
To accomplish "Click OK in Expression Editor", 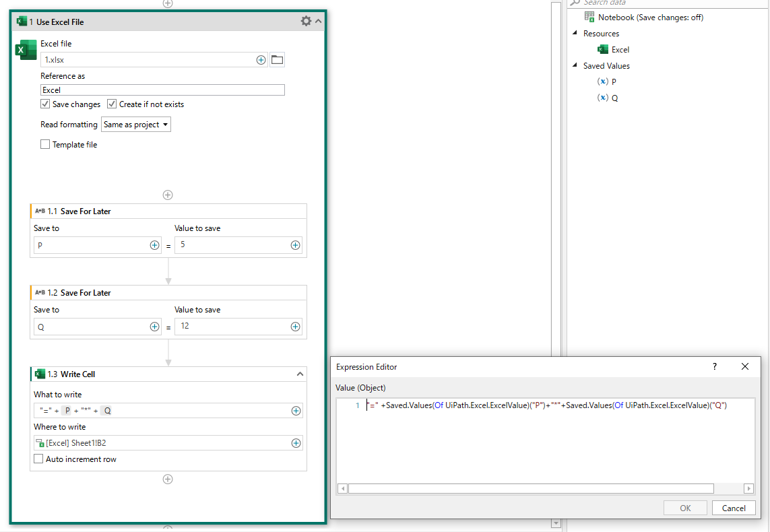I will 685,508.
